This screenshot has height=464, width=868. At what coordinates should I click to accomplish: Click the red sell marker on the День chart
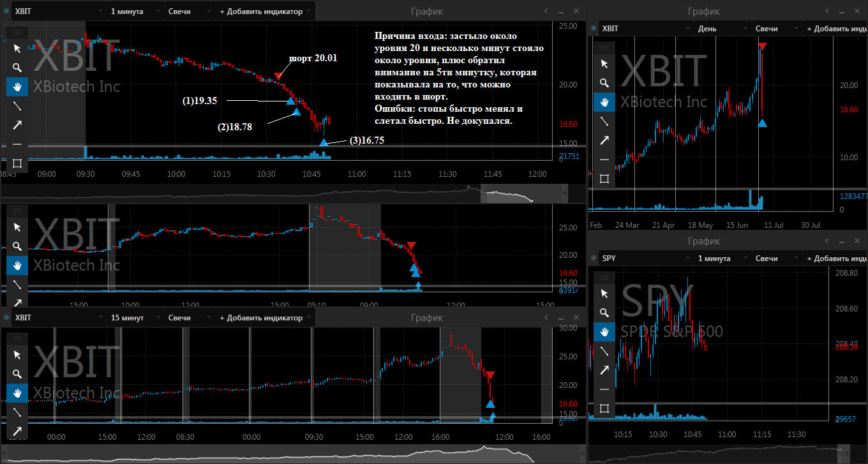tap(763, 47)
